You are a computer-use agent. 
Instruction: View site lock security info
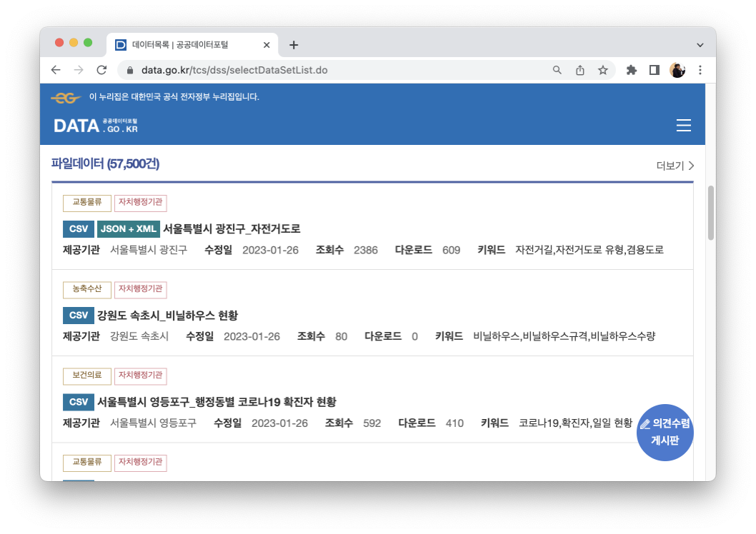(x=130, y=70)
